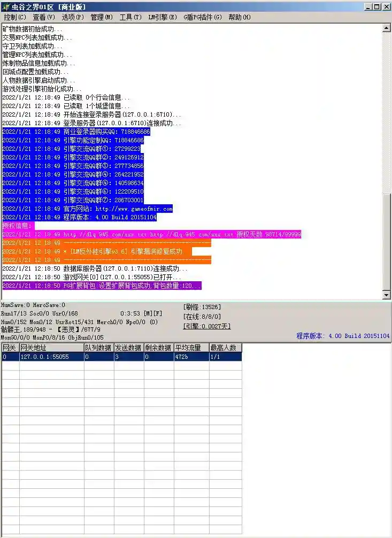Click log line 已读取 1个城堡信息
This screenshot has height=538, width=392.
point(66,106)
